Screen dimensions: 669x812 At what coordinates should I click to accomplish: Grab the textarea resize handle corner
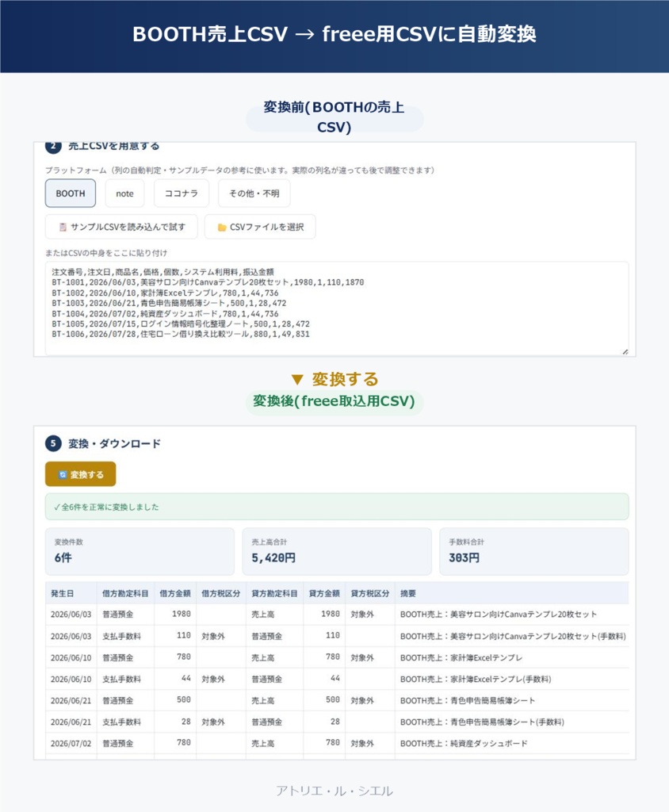pos(625,351)
